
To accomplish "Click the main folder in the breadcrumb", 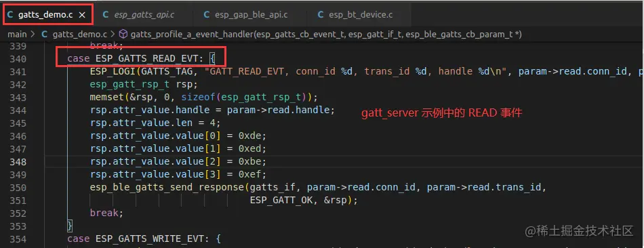I will coord(17,35).
